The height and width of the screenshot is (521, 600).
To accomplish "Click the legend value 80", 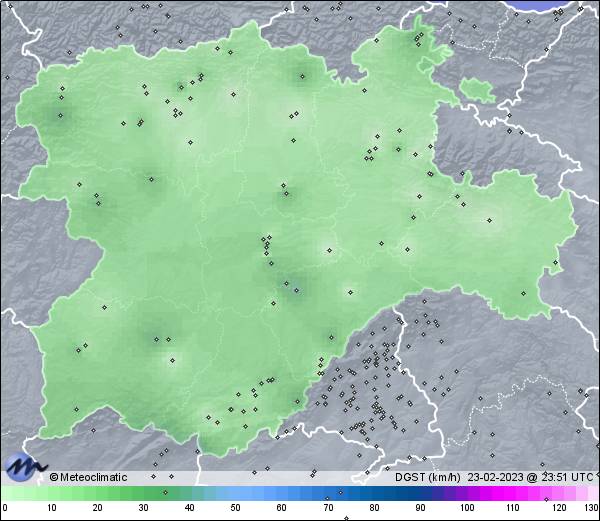I will coord(374,508).
